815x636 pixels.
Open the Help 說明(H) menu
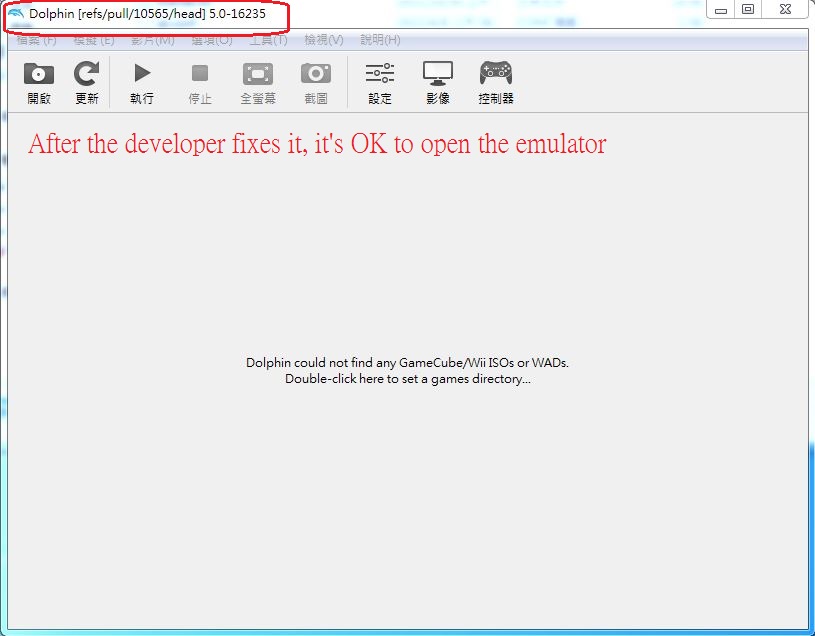(x=380, y=40)
